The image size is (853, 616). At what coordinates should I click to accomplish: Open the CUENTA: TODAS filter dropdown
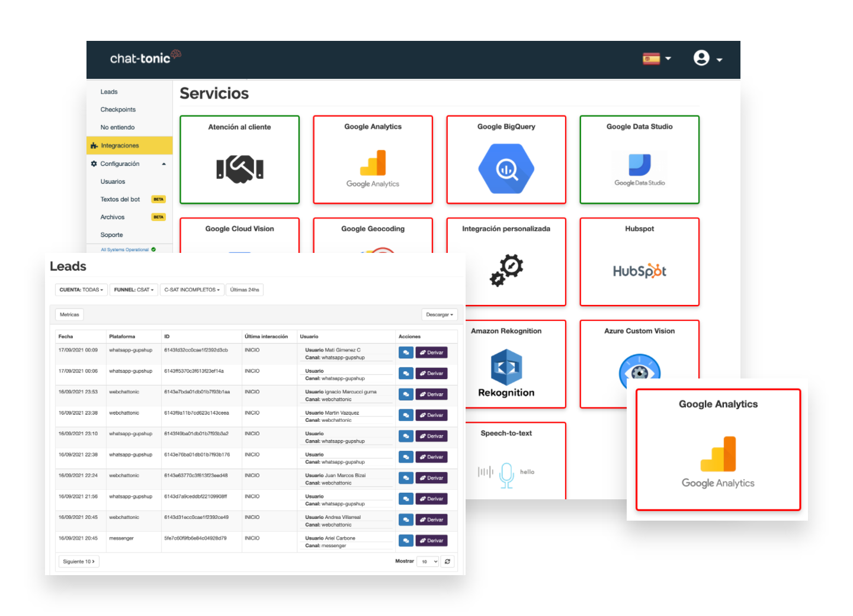81,290
